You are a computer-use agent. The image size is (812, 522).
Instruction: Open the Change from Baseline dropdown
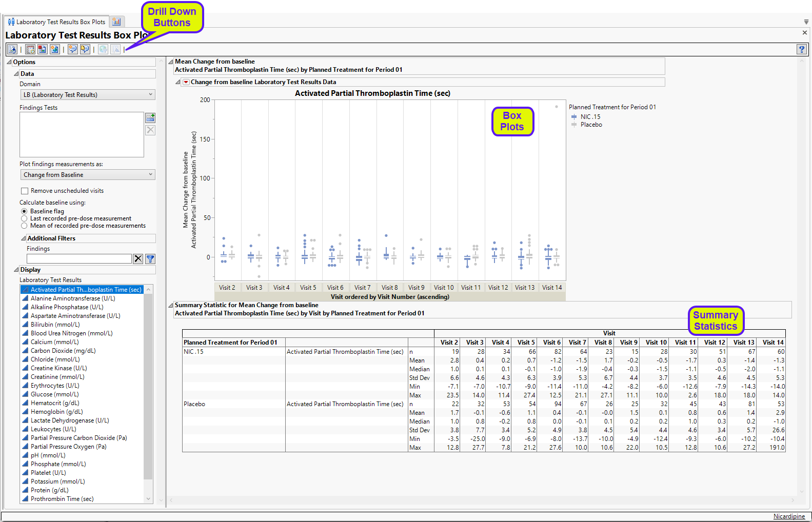87,175
